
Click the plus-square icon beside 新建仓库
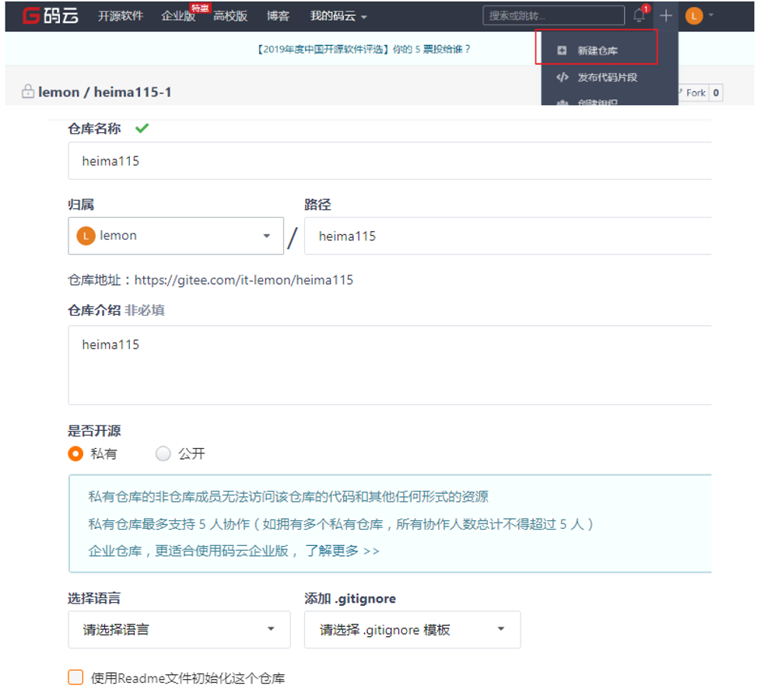(562, 51)
